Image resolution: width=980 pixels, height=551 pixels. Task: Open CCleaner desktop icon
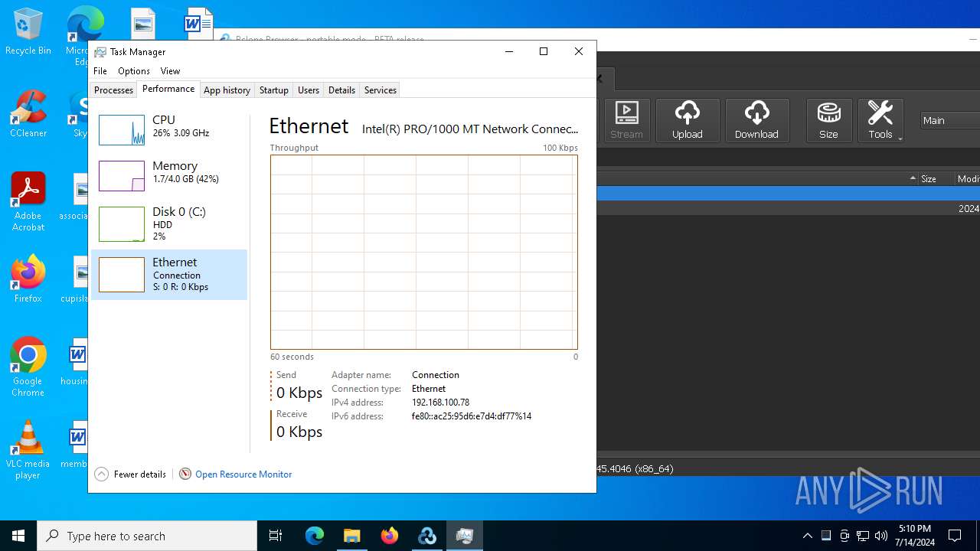(28, 114)
